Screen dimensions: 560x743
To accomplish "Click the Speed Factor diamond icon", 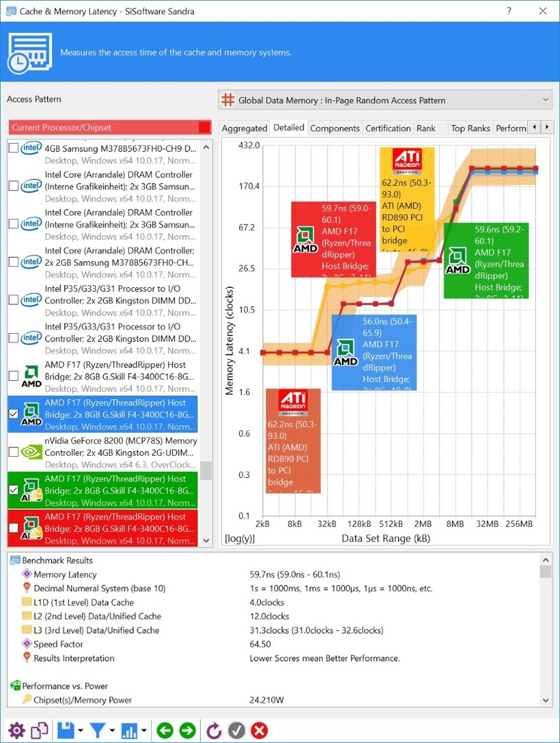I will 27,644.
